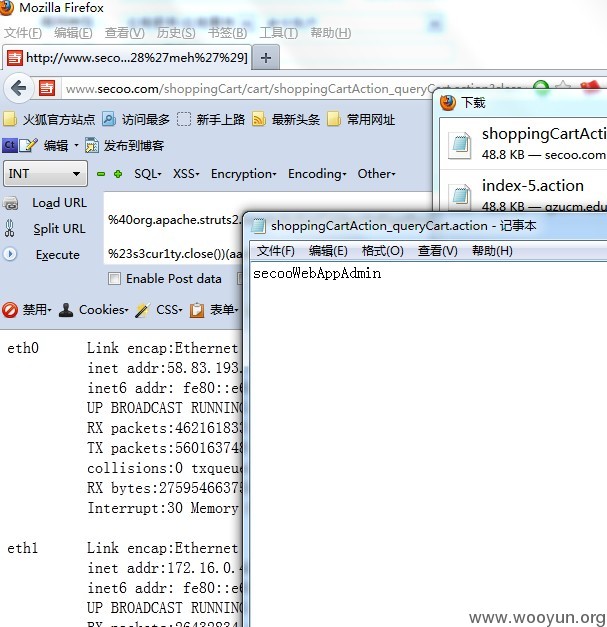The height and width of the screenshot is (627, 607).
Task: Open Firefox 书签(B) menu
Action: pyautogui.click(x=227, y=32)
